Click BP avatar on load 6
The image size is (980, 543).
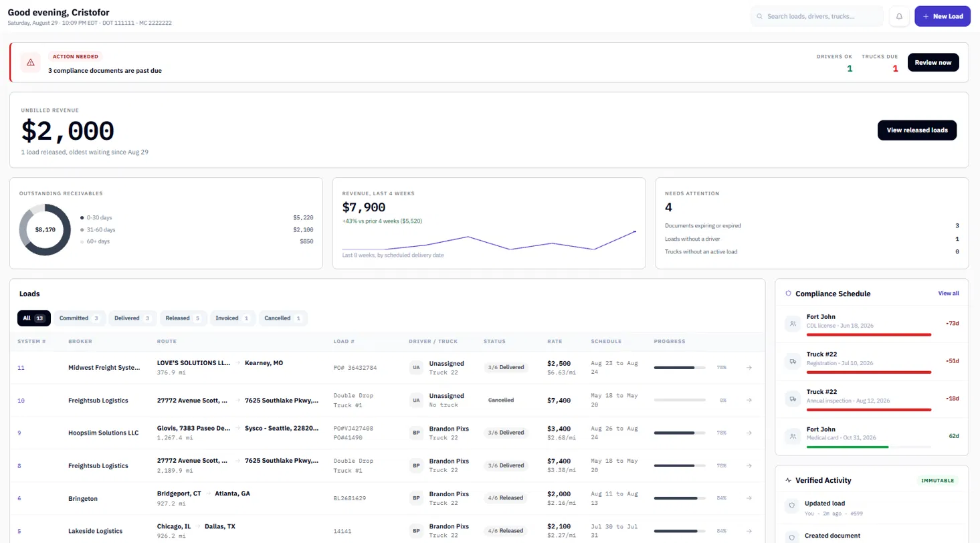[416, 498]
